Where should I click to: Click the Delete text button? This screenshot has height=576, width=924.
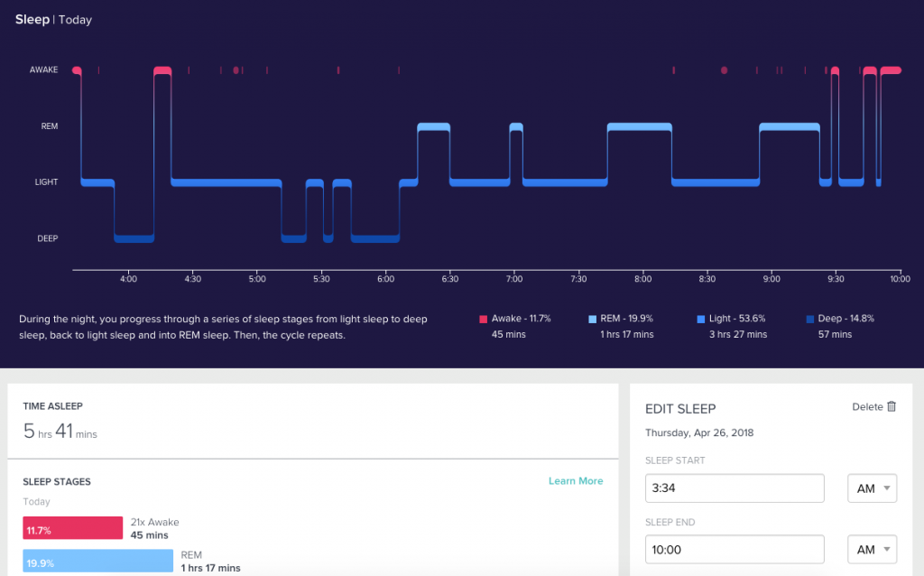(x=867, y=407)
